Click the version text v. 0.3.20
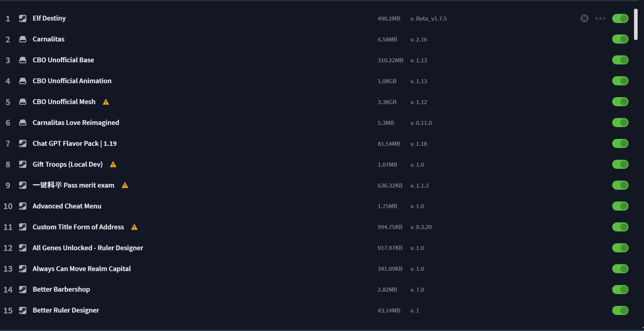The image size is (644, 331). click(421, 227)
